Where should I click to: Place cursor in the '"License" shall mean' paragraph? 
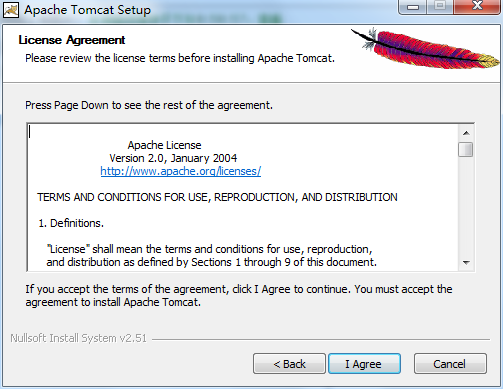[211, 256]
